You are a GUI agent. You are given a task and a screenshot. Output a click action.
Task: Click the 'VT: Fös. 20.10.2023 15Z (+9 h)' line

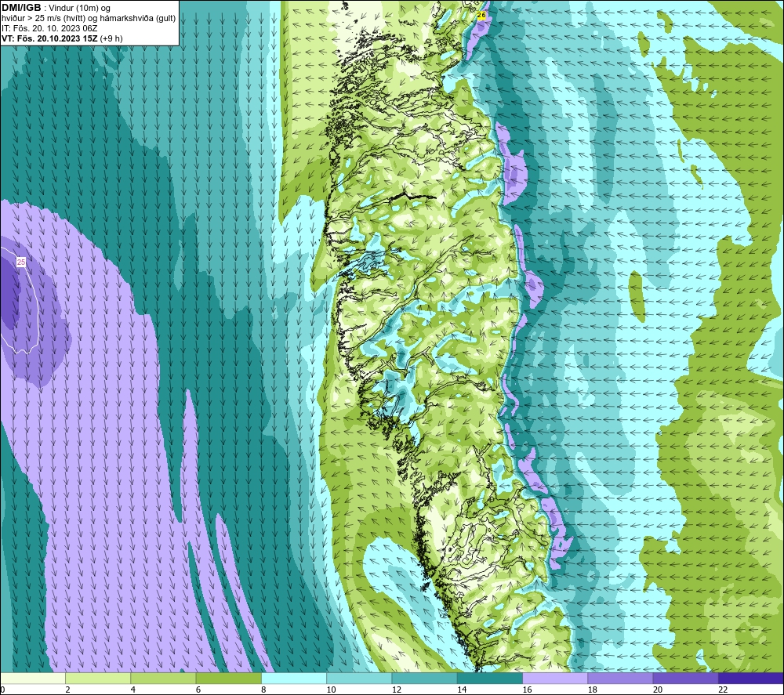coord(62,38)
